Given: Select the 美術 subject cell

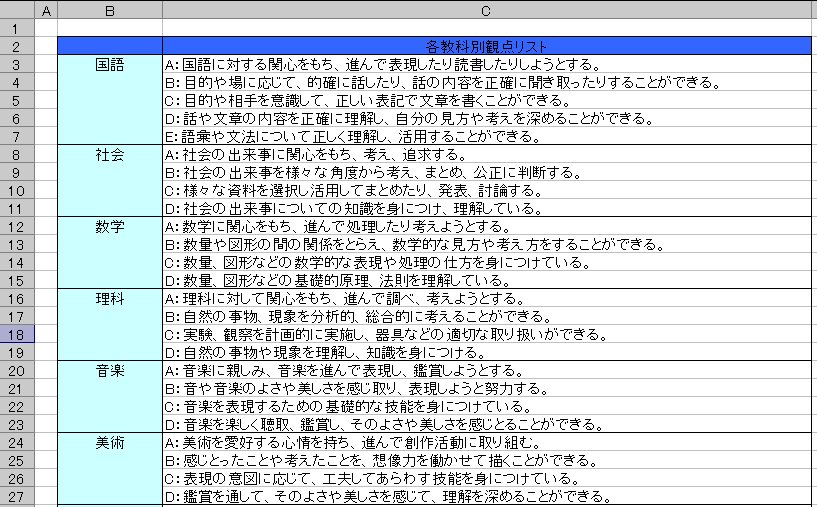Looking at the screenshot, I should [109, 442].
